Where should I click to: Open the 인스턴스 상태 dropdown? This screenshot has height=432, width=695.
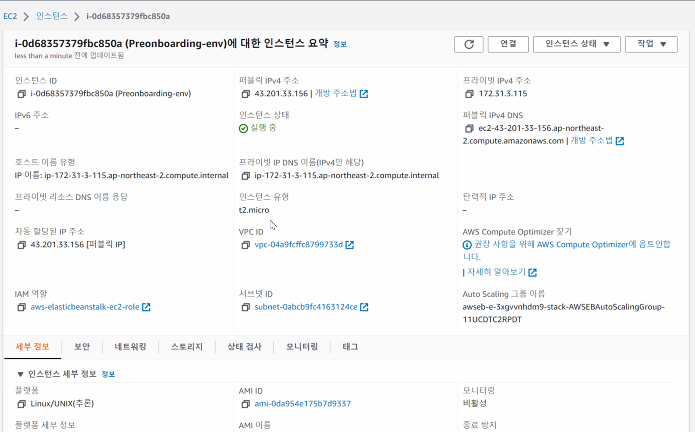pyautogui.click(x=577, y=44)
